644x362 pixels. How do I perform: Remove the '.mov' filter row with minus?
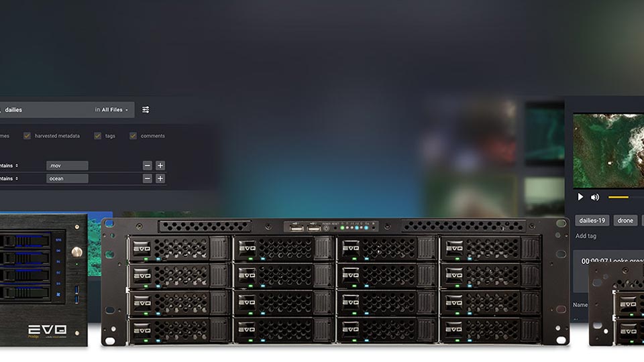(148, 166)
